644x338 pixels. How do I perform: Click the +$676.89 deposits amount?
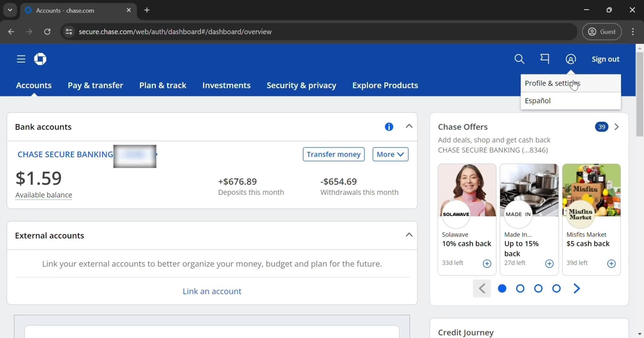click(237, 182)
